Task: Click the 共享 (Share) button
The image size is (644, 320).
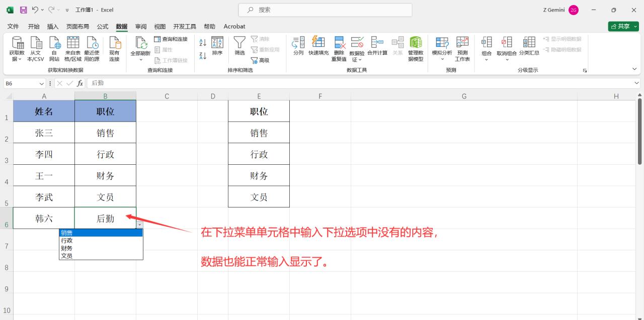Action: (x=623, y=26)
